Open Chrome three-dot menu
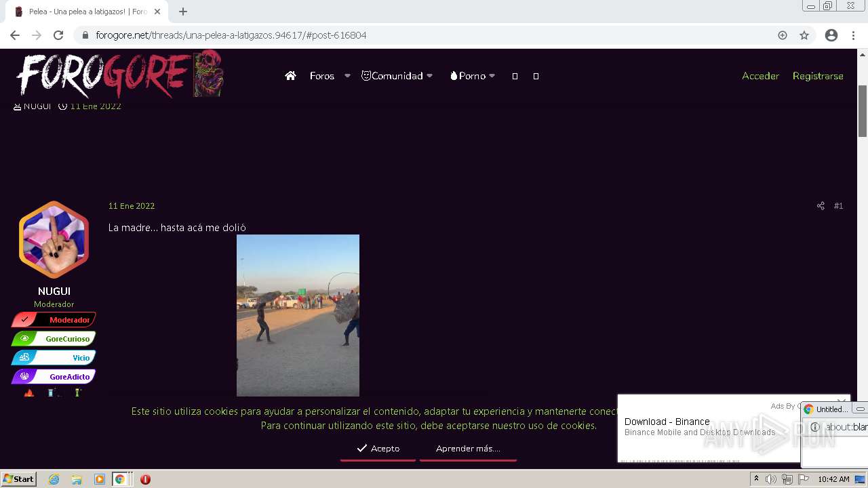868x488 pixels. (854, 35)
